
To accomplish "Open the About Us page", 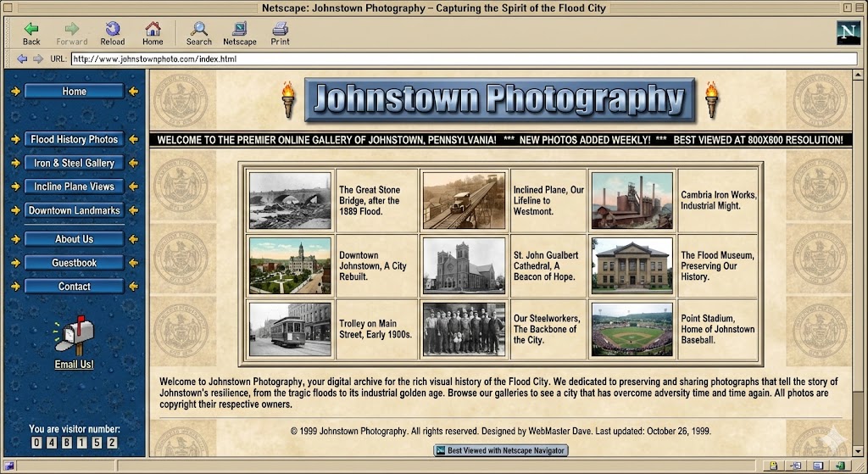I will click(x=75, y=239).
